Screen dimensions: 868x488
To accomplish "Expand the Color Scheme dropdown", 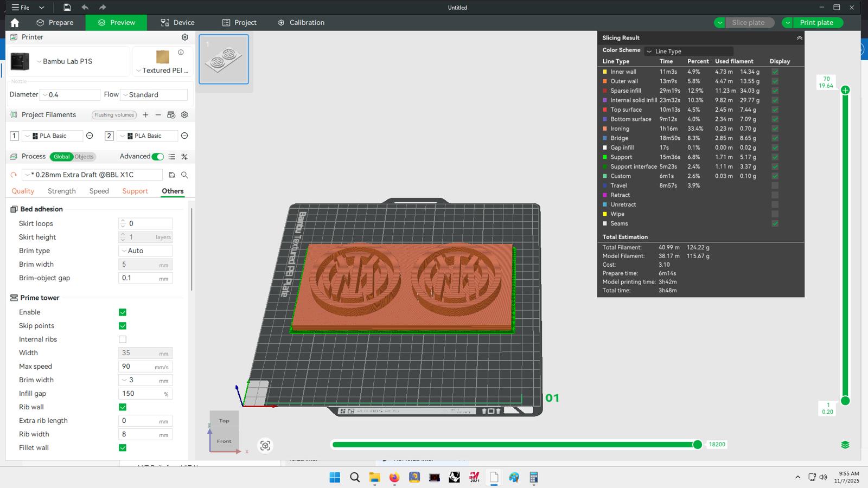I will (689, 52).
